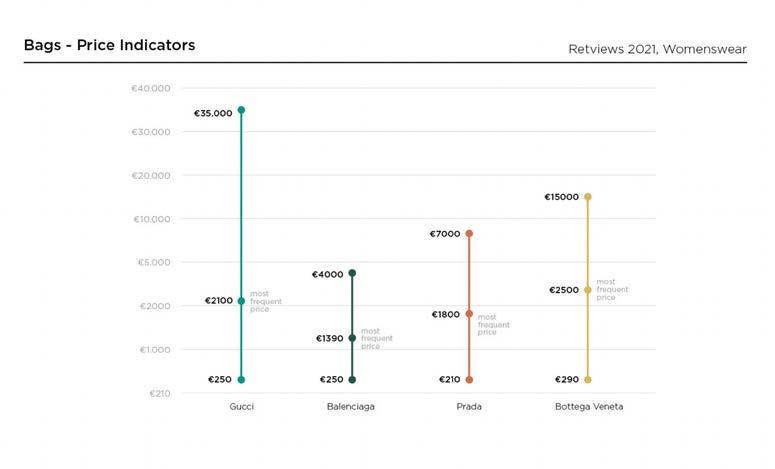Screen dimensions: 775x469
Task: Select Balenciaga's €1390 most frequent price dot
Action: [352, 338]
